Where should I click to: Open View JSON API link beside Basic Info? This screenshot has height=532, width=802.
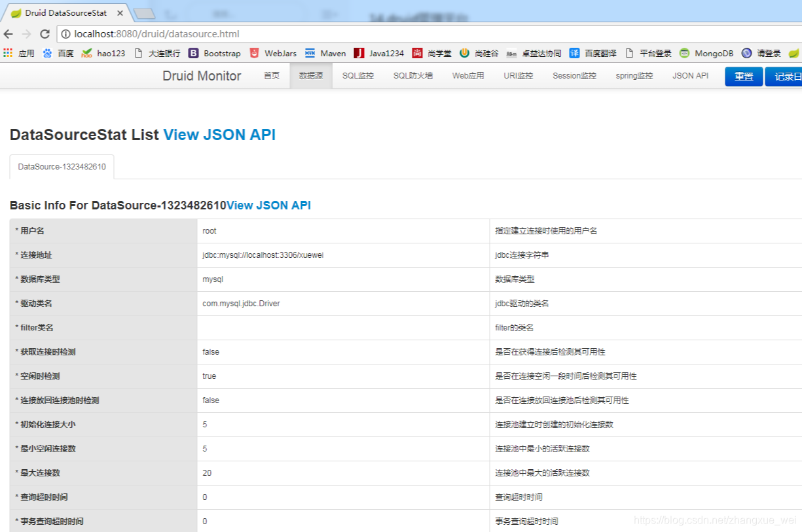(x=268, y=205)
